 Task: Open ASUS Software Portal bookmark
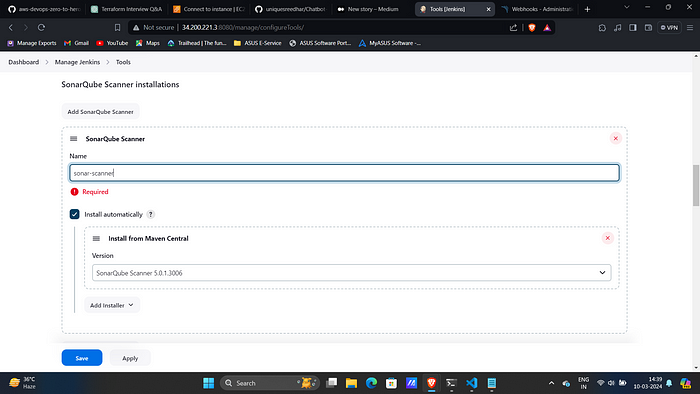(320, 43)
